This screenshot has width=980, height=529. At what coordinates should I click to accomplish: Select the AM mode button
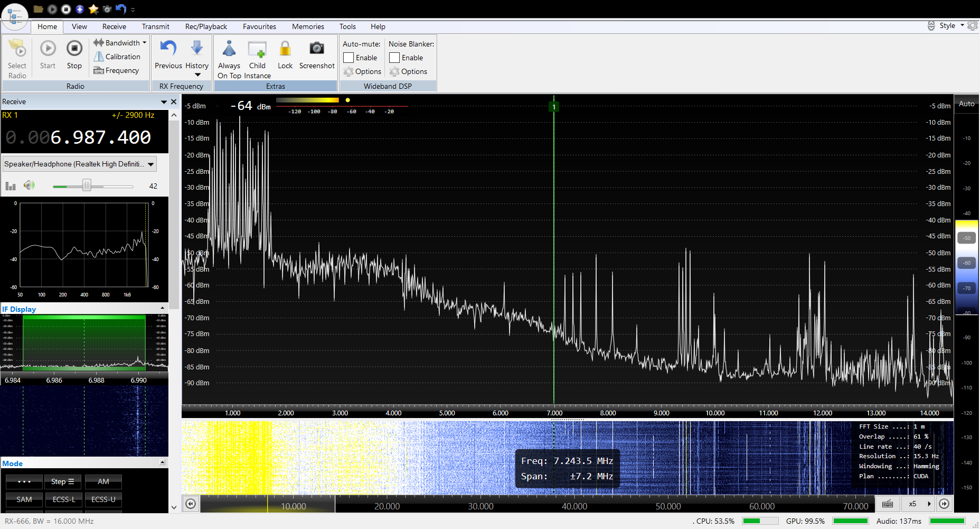103,481
